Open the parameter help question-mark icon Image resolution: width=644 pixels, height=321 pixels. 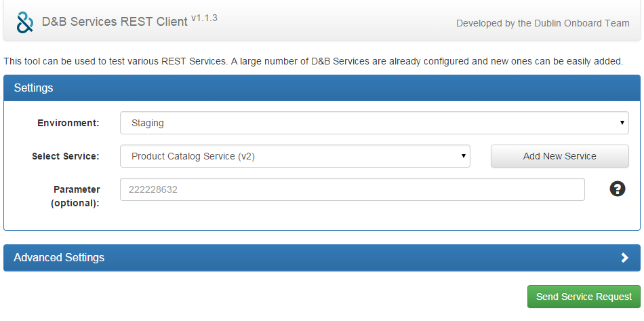(x=618, y=189)
